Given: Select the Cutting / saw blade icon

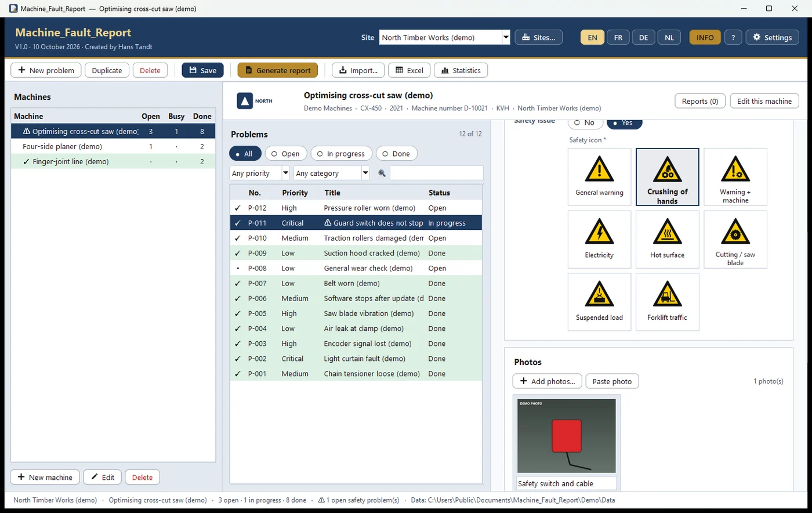Looking at the screenshot, I should pos(735,240).
